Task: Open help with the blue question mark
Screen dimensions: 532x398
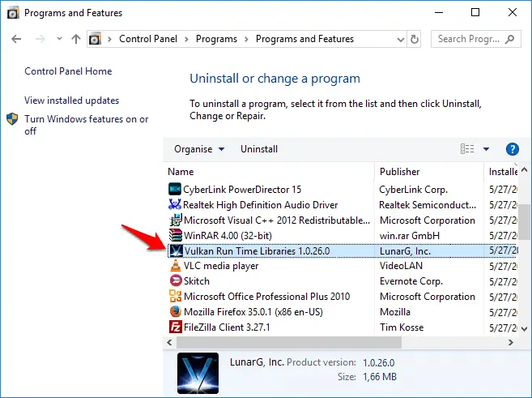Action: pos(513,148)
